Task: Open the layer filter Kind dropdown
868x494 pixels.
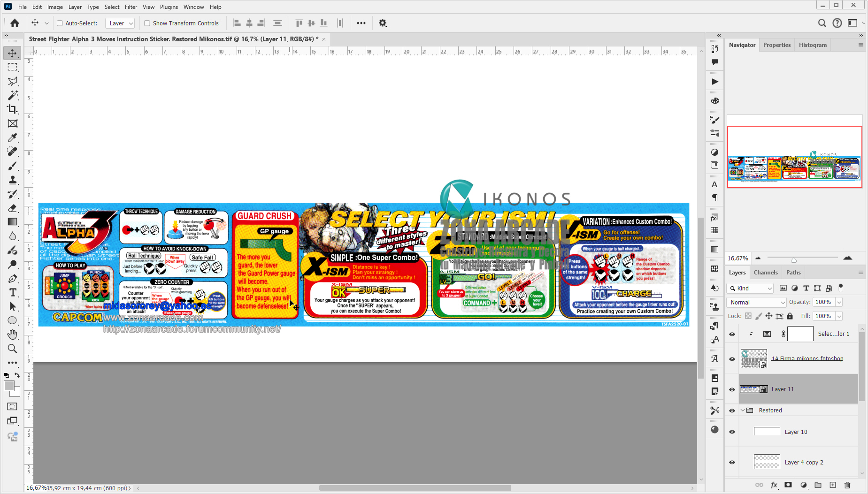Action: coord(750,289)
